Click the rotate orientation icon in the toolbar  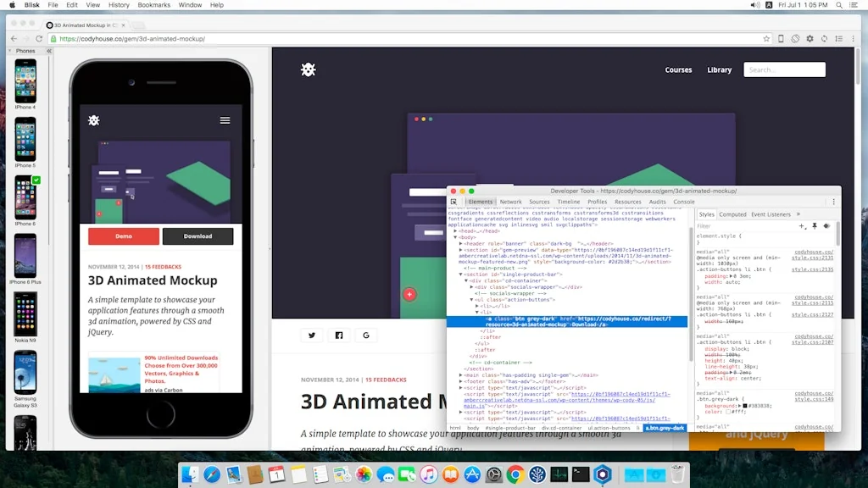tap(794, 38)
